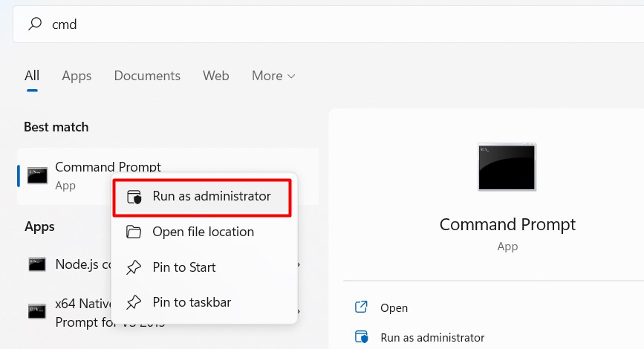The height and width of the screenshot is (349, 644).
Task: Click the pin icon beside Pin to taskbar
Action: (134, 303)
